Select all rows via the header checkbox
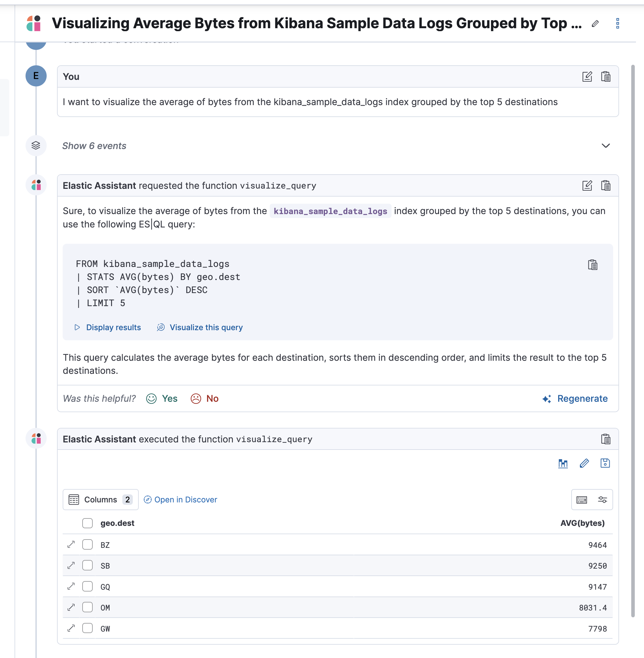Screen dimensions: 644x658 coord(87,523)
